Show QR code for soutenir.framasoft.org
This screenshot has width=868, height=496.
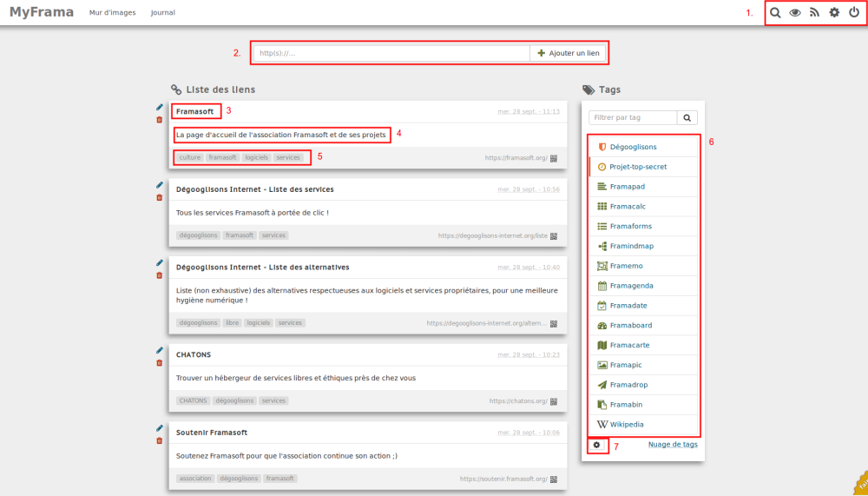554,479
